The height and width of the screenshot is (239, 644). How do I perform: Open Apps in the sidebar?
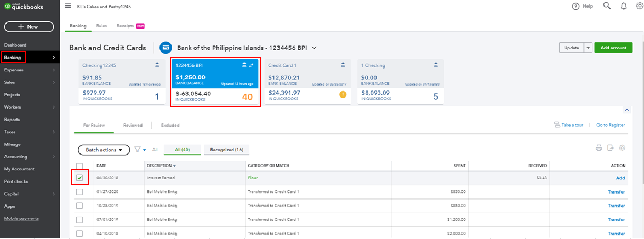coord(9,206)
